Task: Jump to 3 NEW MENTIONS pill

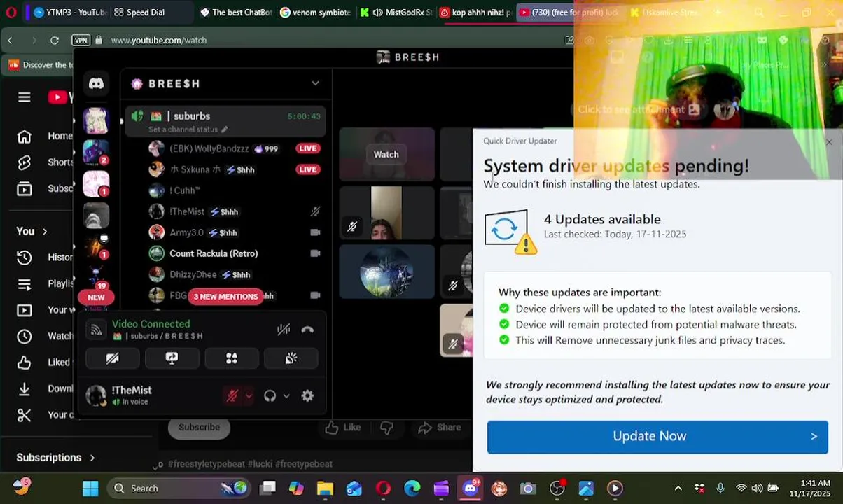Action: [x=225, y=296]
